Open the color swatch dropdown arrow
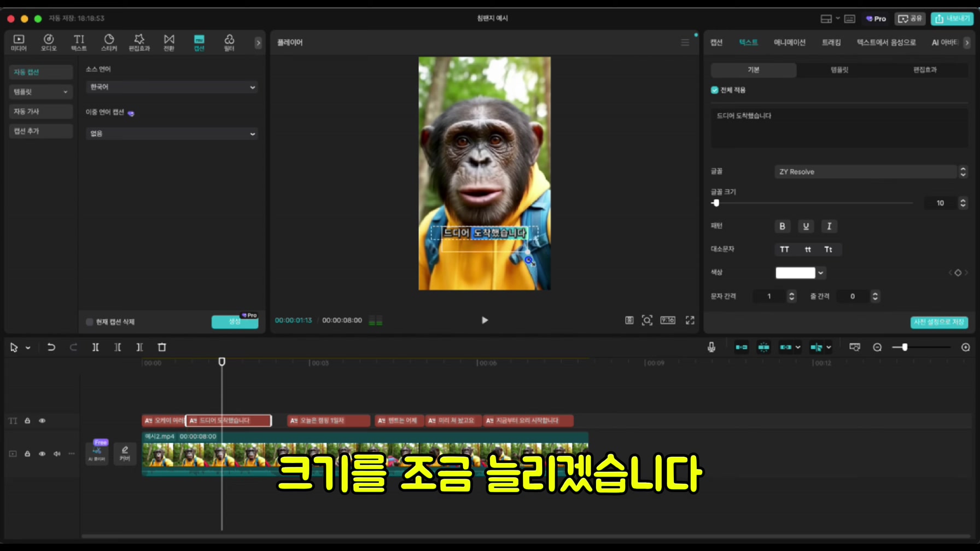The height and width of the screenshot is (551, 980). [820, 272]
